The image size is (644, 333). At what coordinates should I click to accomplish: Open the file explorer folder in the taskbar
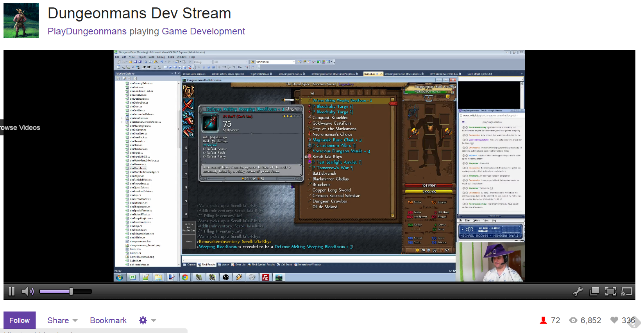[158, 277]
